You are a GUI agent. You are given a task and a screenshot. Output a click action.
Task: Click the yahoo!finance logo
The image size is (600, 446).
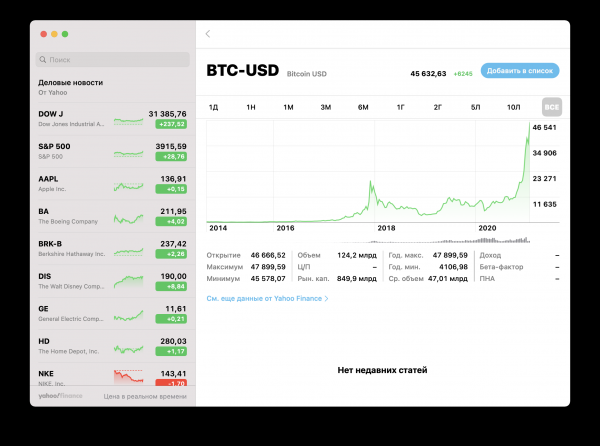coord(60,396)
